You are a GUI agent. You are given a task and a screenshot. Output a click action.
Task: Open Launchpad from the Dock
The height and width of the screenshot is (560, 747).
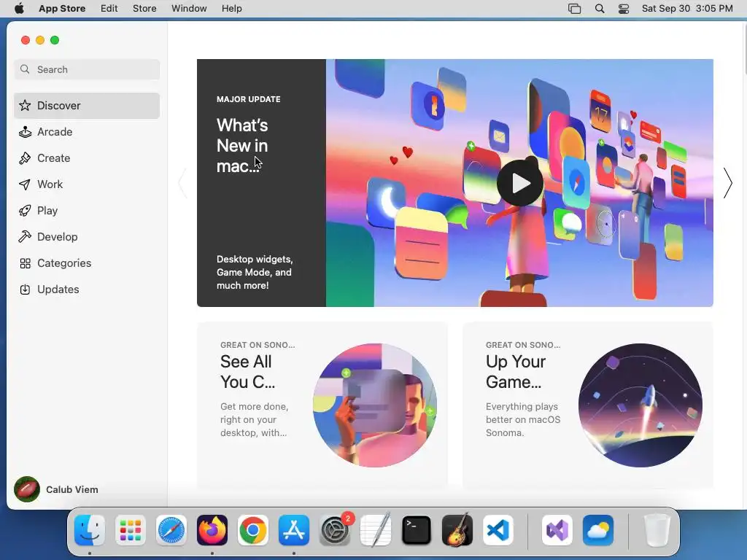tap(131, 530)
